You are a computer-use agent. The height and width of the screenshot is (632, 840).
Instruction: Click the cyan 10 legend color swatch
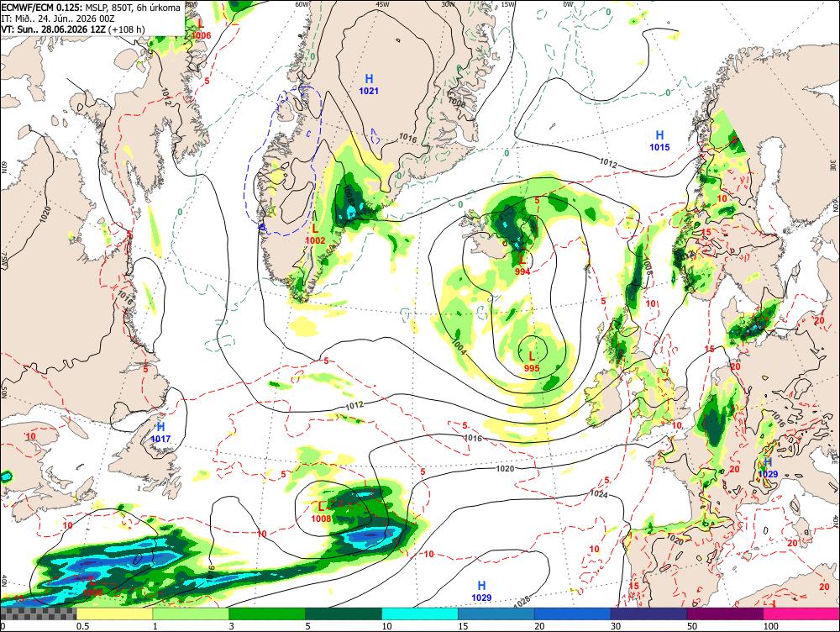point(420,614)
